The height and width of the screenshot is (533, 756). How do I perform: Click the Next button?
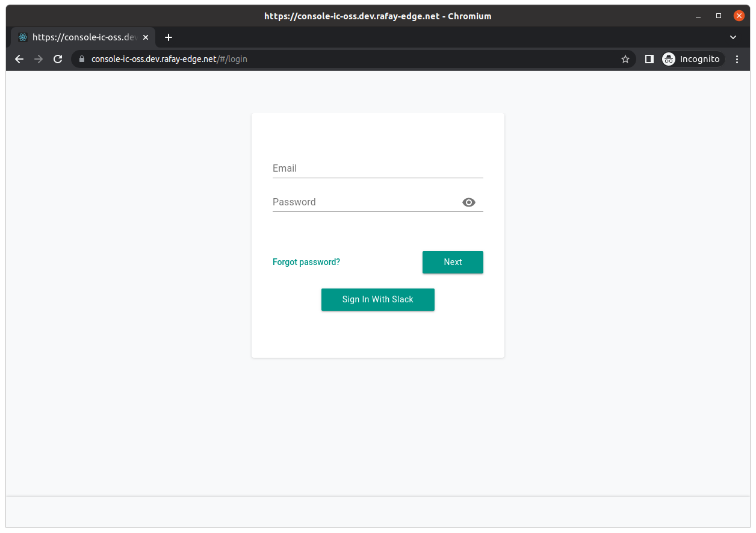(x=453, y=262)
